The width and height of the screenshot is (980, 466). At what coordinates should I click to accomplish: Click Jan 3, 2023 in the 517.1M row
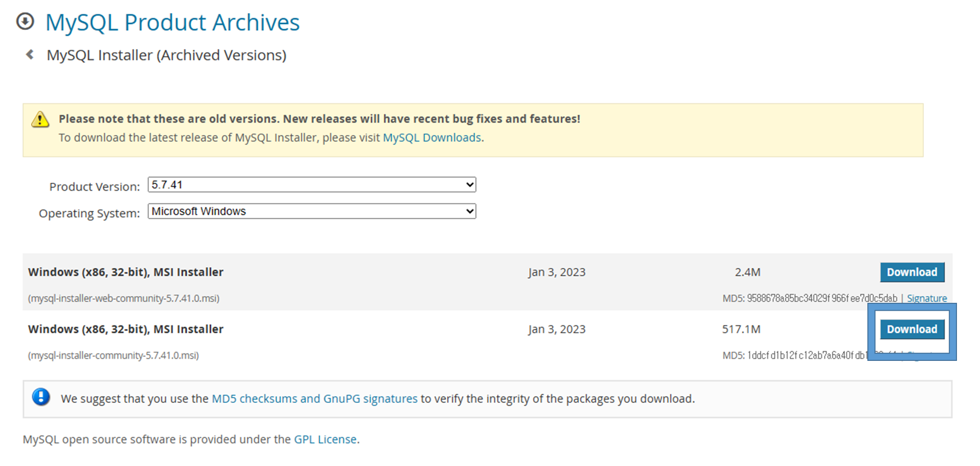pyautogui.click(x=557, y=329)
